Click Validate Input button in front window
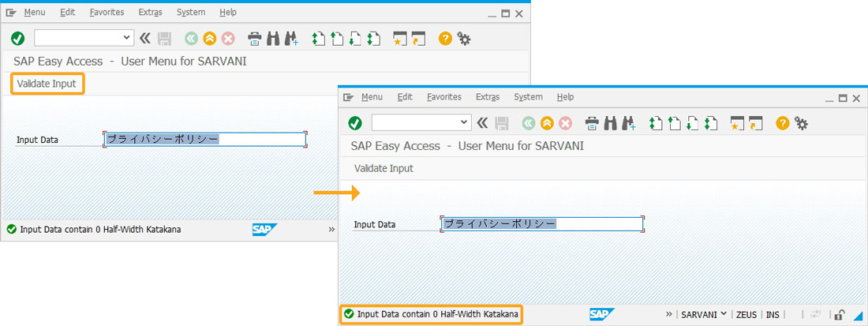 pyautogui.click(x=383, y=168)
